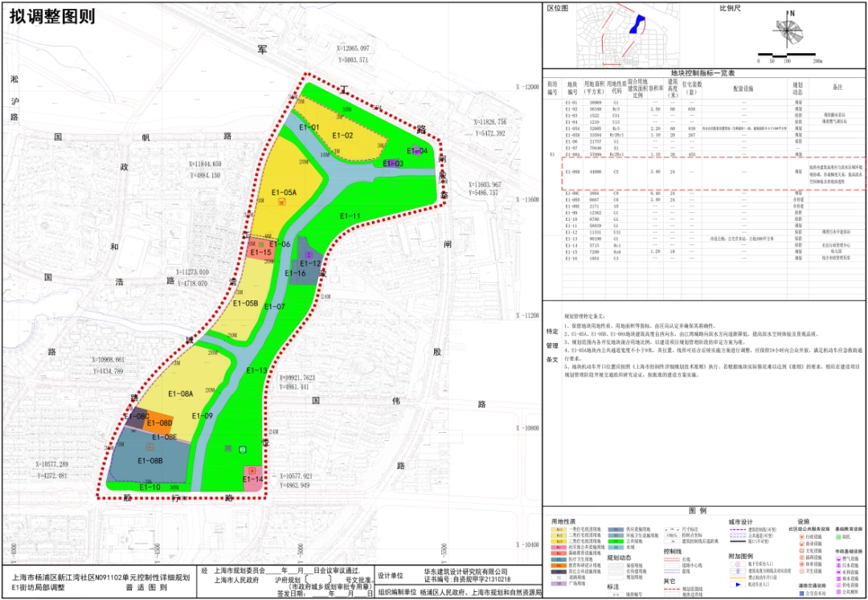This screenshot has height=600, width=868.
Task: Click the purple facility icon in parcel E1-12
Action: pos(309,255)
